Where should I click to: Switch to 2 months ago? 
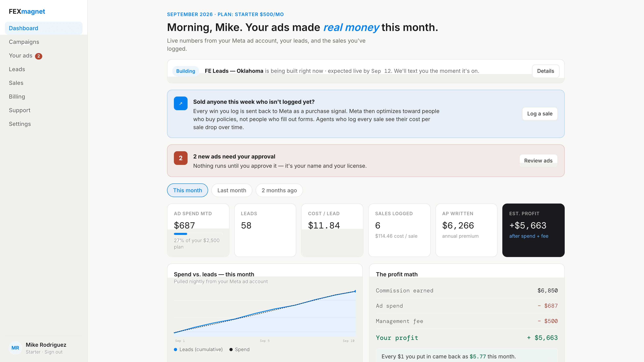tap(279, 190)
